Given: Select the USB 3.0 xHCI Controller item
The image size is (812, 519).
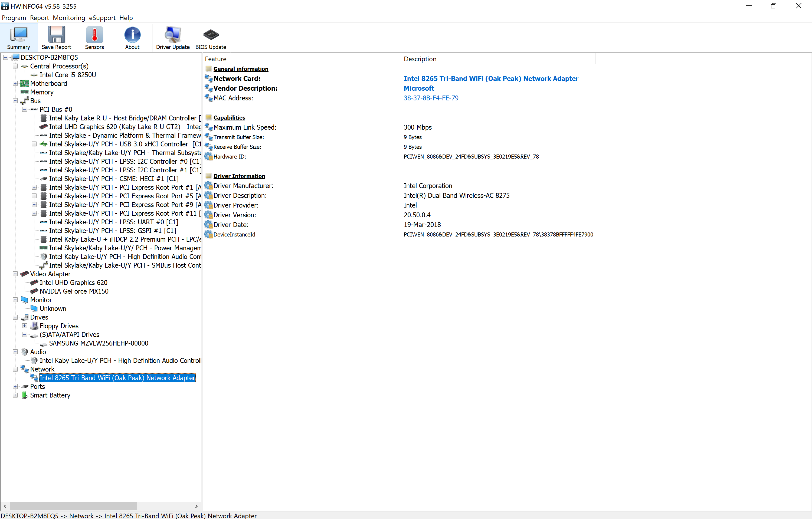Looking at the screenshot, I should [125, 144].
